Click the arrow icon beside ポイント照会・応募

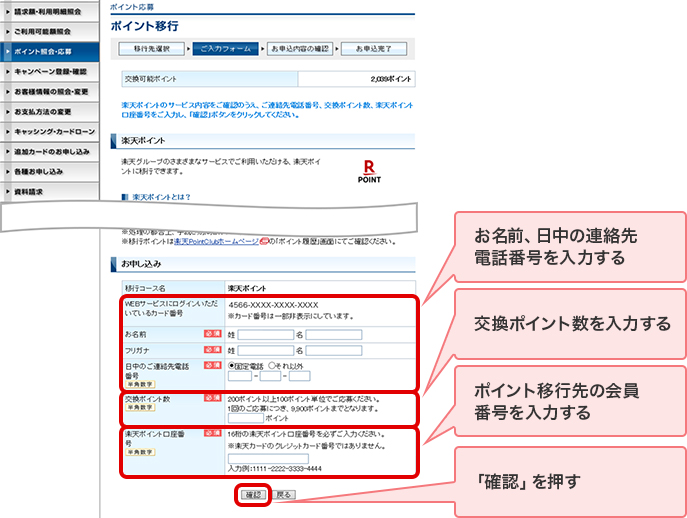[7, 50]
